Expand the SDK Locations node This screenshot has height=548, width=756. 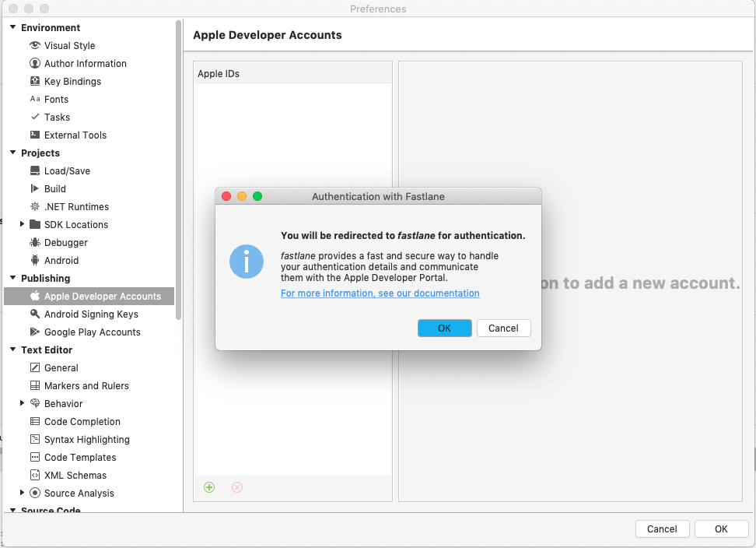[x=22, y=224]
